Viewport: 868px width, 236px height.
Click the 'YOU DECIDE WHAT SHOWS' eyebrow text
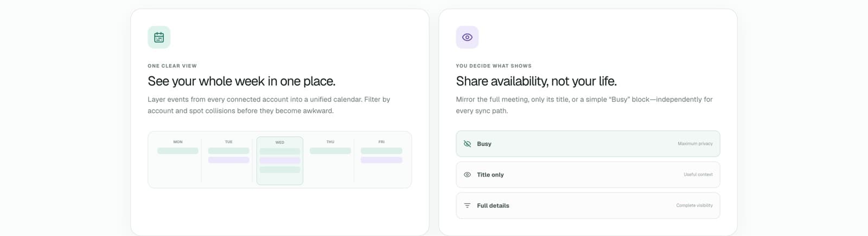pos(494,66)
